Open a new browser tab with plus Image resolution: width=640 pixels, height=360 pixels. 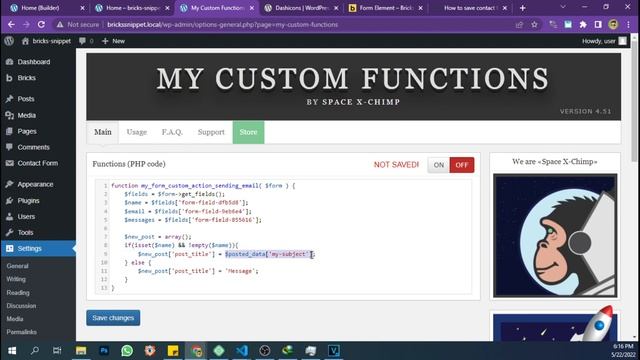(522, 8)
